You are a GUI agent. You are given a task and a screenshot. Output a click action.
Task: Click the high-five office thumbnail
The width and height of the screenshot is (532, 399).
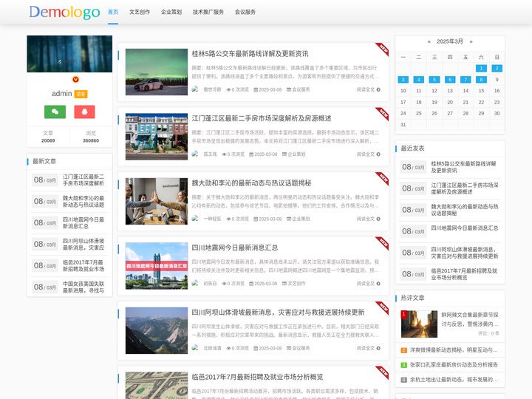coord(157,201)
